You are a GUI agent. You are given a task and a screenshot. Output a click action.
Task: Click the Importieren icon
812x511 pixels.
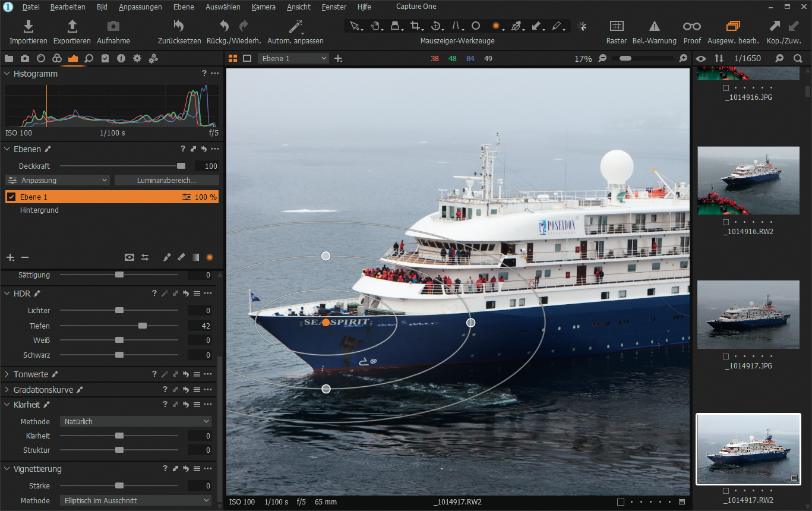(x=28, y=27)
